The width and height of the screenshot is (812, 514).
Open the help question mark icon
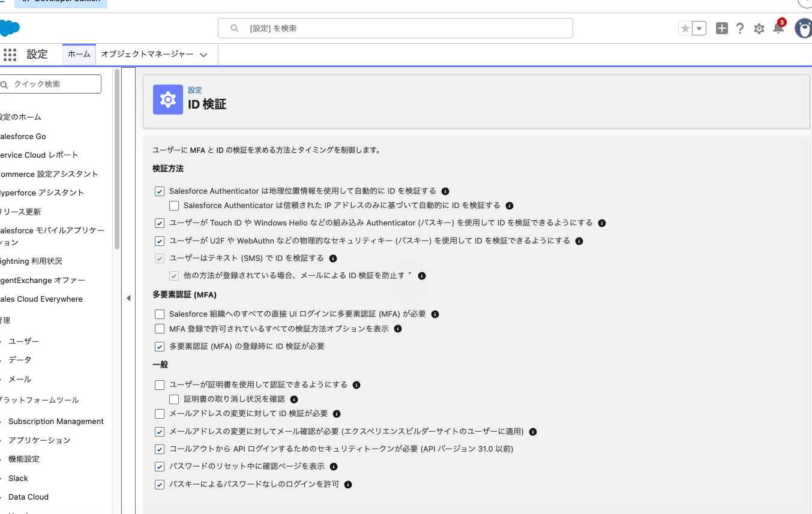tap(740, 28)
